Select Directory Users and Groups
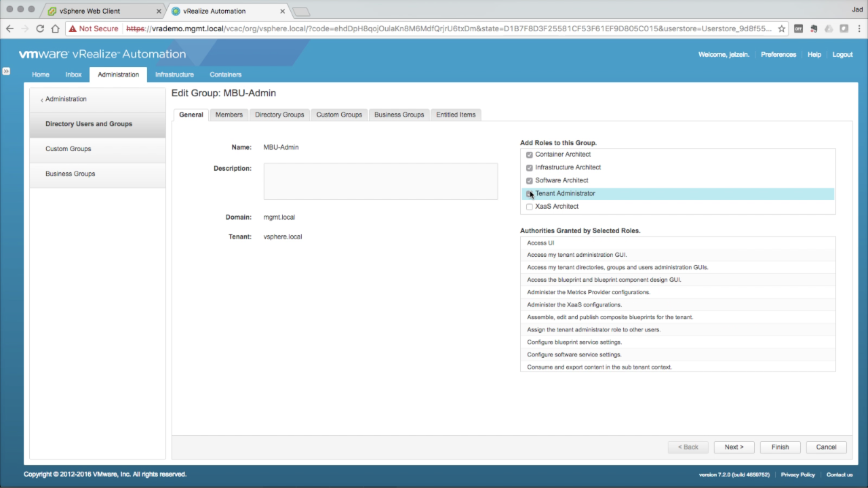 pyautogui.click(x=98, y=124)
